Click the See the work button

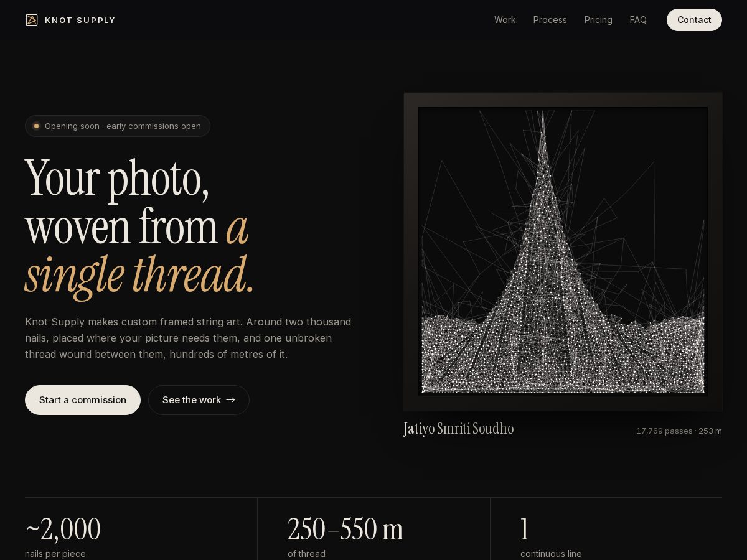click(199, 400)
